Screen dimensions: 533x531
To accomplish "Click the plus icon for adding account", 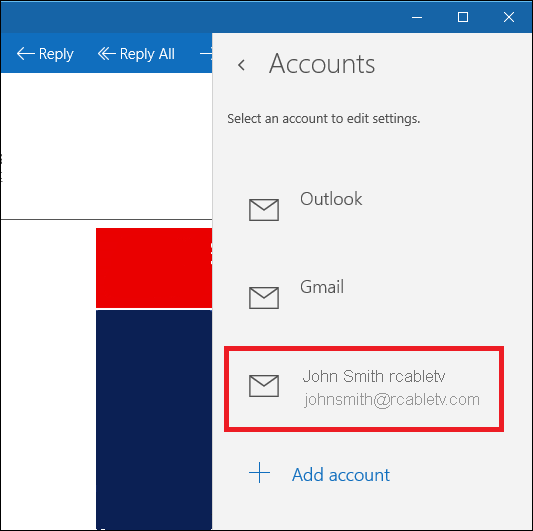I will point(259,473).
